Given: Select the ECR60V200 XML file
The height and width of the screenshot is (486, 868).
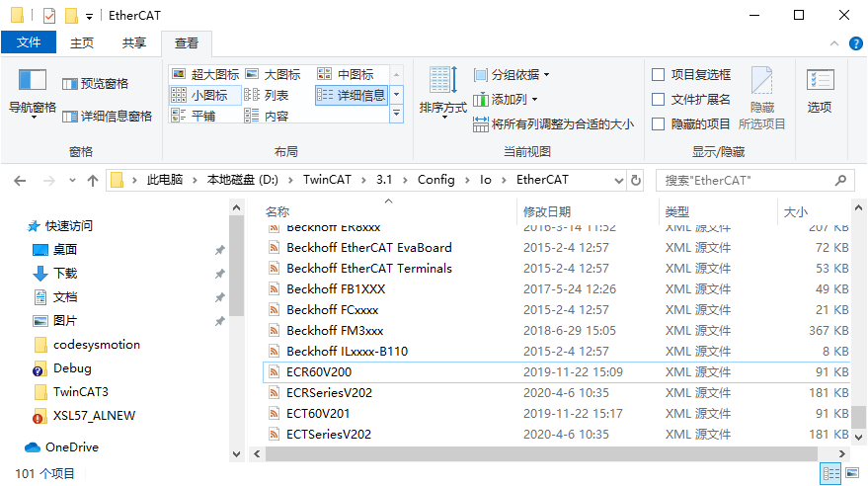Looking at the screenshot, I should pyautogui.click(x=318, y=372).
